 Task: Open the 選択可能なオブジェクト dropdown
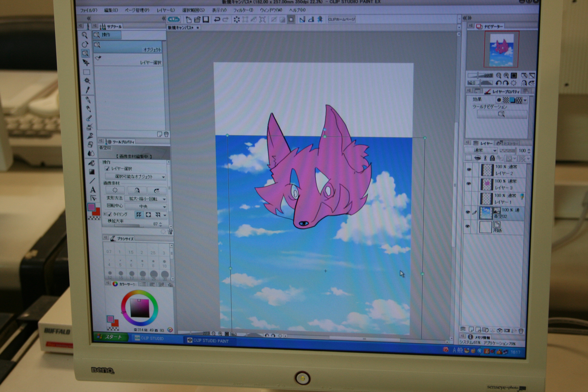(x=136, y=176)
